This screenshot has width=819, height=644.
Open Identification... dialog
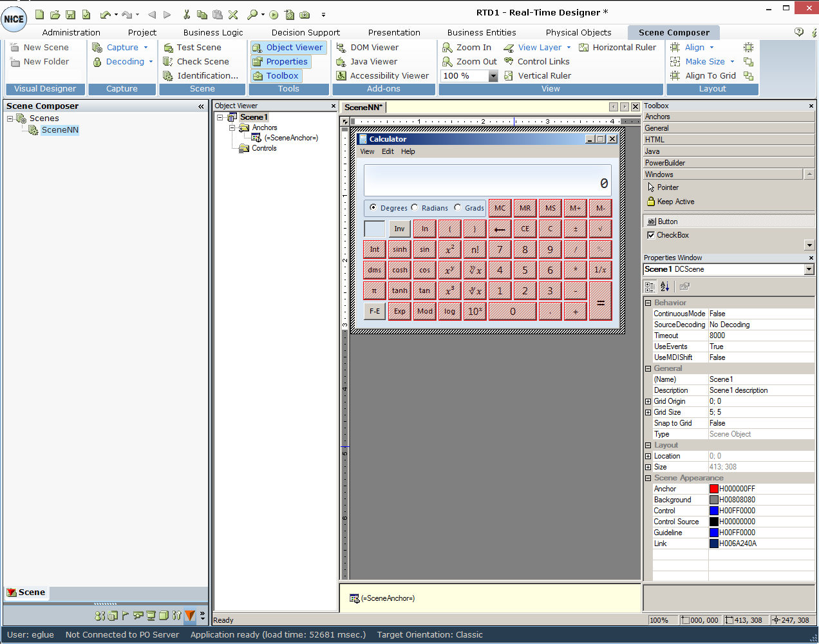[x=201, y=75]
